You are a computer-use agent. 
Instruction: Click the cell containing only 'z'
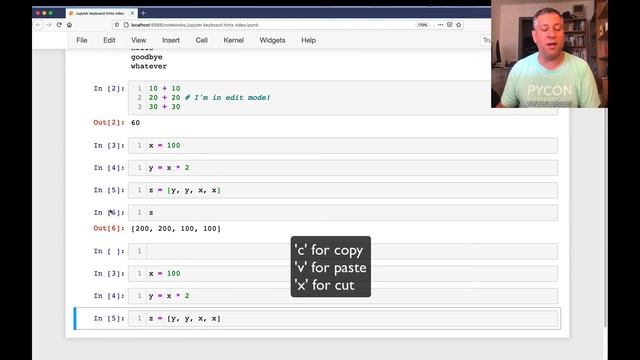pyautogui.click(x=343, y=213)
